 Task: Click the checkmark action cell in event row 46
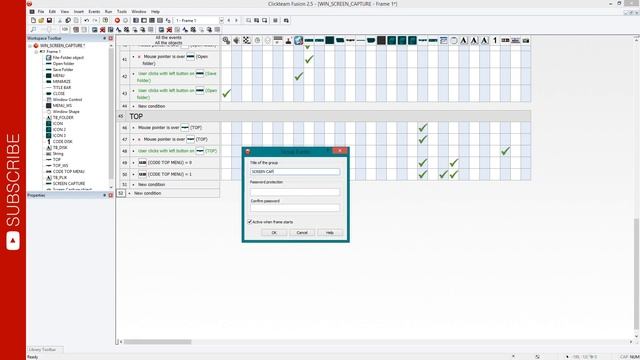422,128
